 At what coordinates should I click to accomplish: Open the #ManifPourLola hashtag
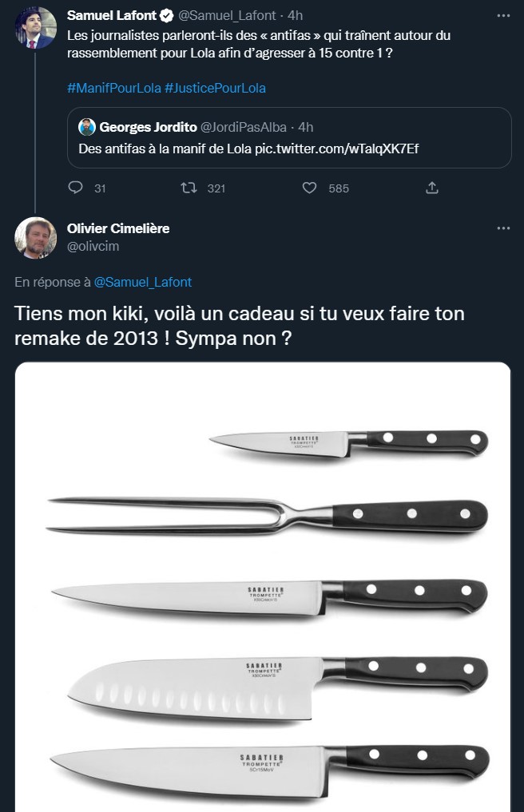coord(113,88)
